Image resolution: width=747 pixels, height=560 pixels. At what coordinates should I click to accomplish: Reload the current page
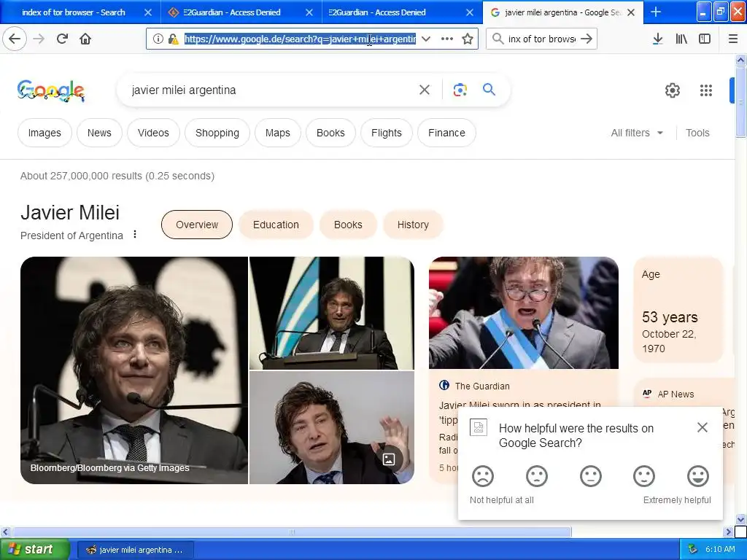pyautogui.click(x=63, y=39)
